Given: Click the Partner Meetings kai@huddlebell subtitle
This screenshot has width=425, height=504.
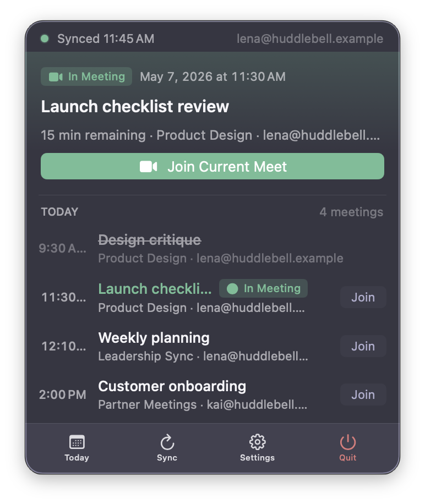Looking at the screenshot, I should pyautogui.click(x=203, y=404).
